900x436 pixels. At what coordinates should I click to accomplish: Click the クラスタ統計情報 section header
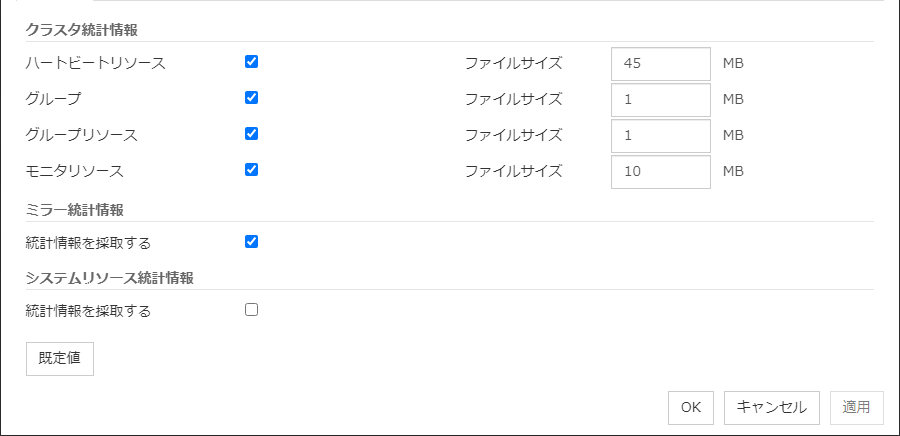[x=81, y=30]
